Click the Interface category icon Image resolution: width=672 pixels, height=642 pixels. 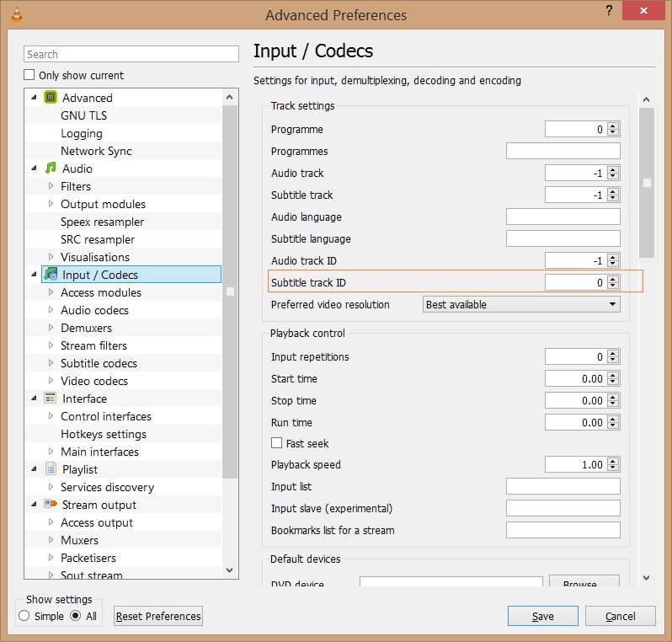pyautogui.click(x=51, y=399)
